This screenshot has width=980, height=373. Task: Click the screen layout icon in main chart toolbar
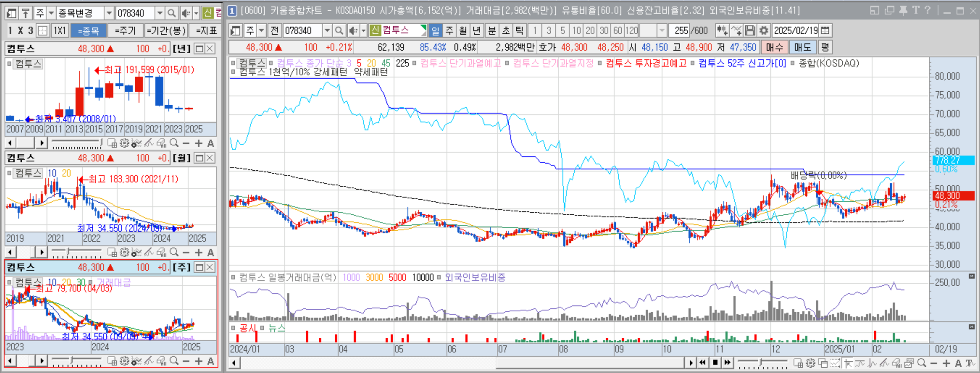[x=235, y=30]
